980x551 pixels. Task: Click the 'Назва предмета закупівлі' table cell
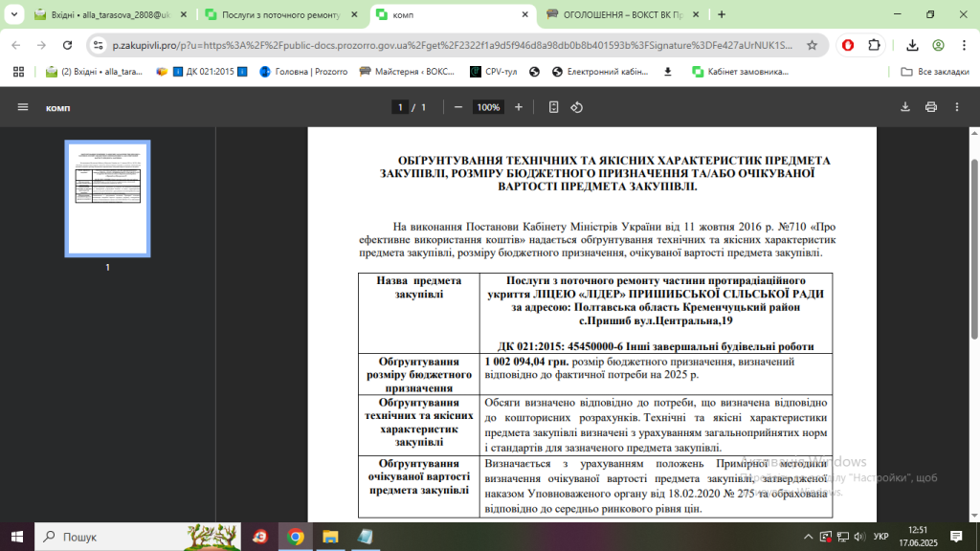click(x=419, y=313)
